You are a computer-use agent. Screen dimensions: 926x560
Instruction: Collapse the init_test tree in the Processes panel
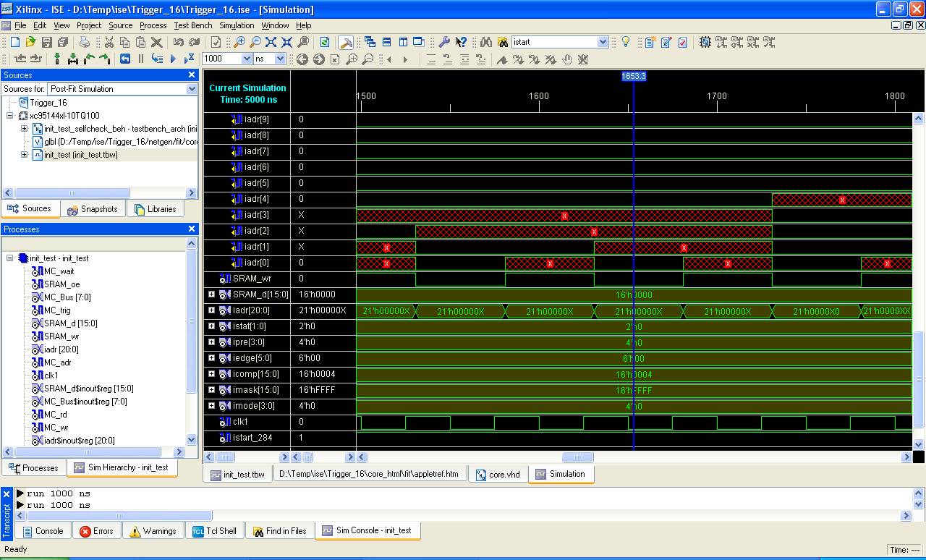[x=10, y=258]
